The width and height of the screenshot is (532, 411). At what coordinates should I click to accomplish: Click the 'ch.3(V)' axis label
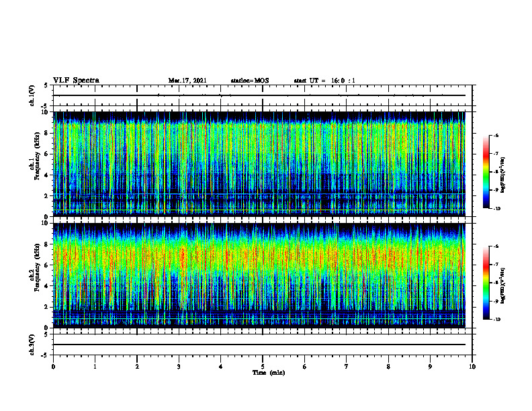[32, 345]
